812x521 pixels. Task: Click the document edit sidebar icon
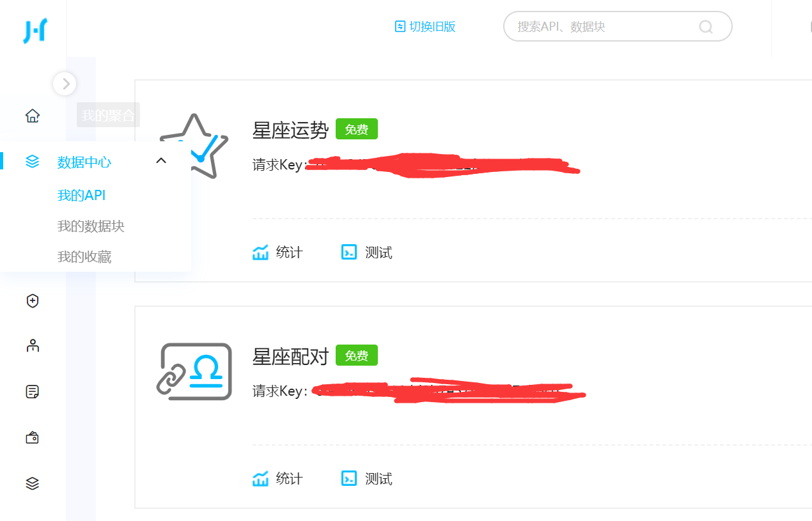tap(33, 391)
